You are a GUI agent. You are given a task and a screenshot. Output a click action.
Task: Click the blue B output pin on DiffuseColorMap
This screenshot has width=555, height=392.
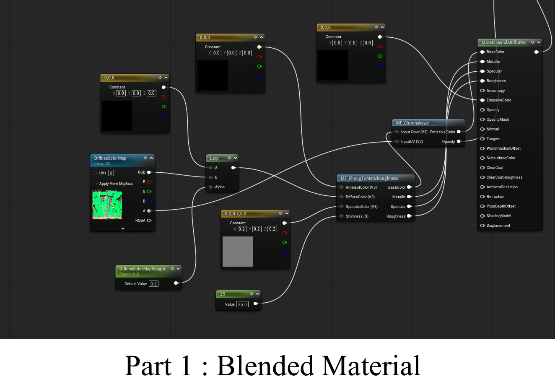149,201
